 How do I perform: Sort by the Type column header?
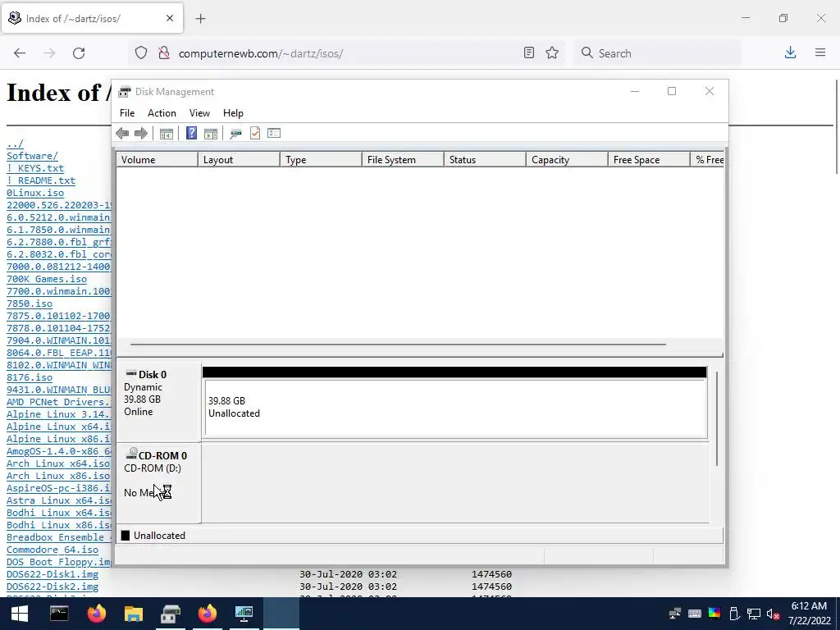tap(321, 160)
